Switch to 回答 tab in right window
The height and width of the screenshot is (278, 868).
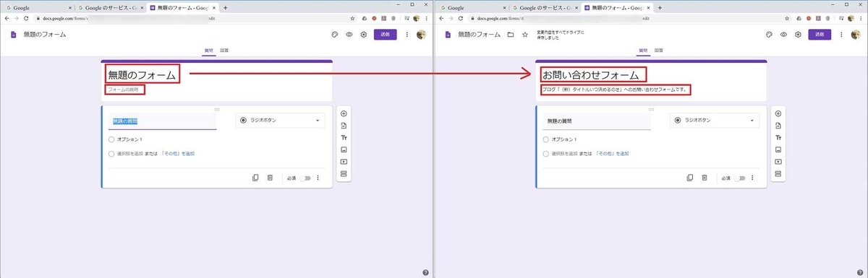[x=659, y=51]
